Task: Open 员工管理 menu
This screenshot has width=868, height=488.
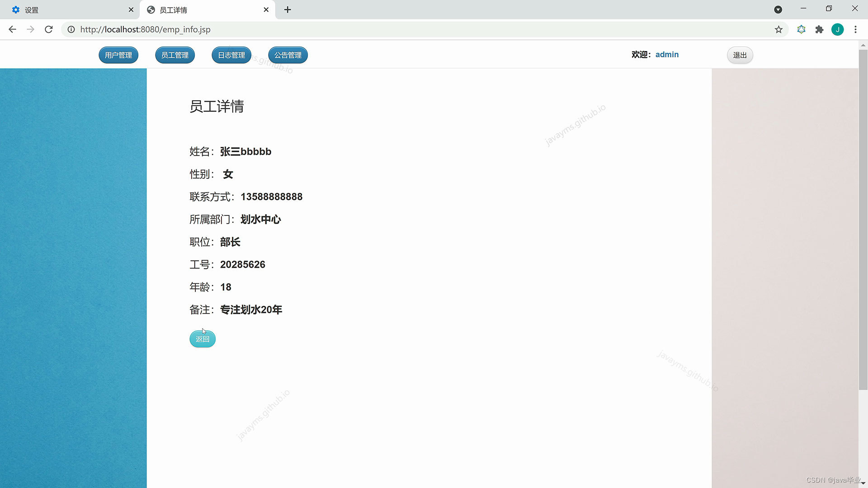Action: [x=175, y=55]
